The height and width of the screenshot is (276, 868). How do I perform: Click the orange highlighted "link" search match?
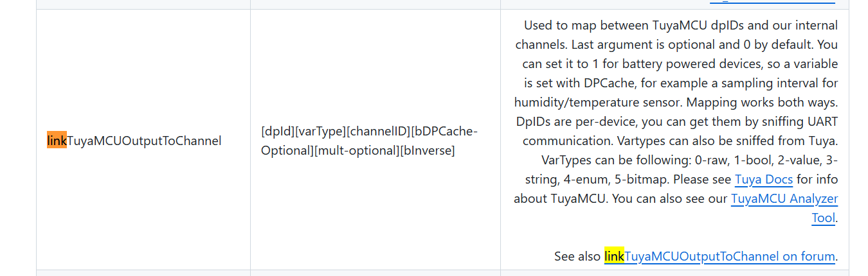click(x=57, y=140)
